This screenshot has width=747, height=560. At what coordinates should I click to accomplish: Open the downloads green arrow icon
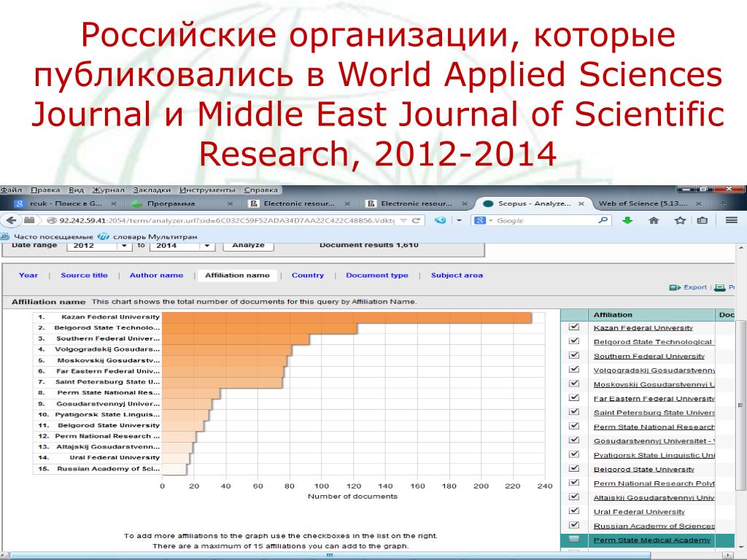pyautogui.click(x=627, y=220)
